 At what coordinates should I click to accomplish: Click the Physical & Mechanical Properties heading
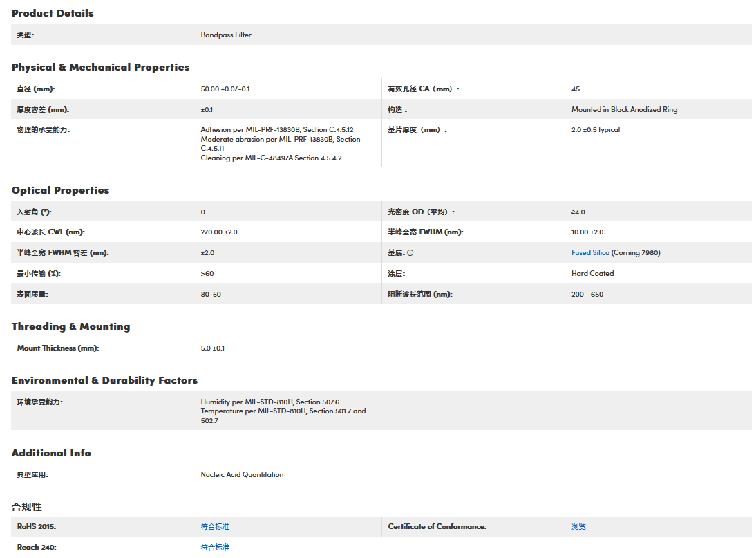[100, 67]
